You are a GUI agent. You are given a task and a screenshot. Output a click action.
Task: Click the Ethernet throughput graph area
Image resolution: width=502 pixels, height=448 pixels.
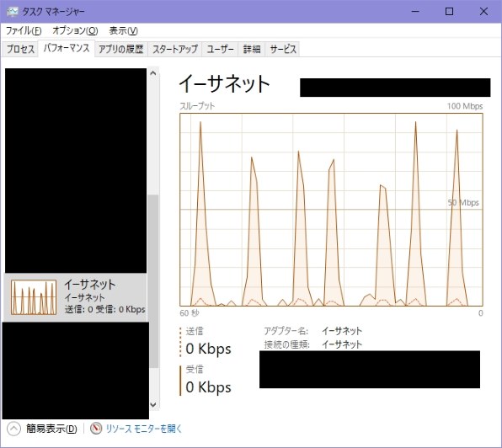tap(331, 210)
